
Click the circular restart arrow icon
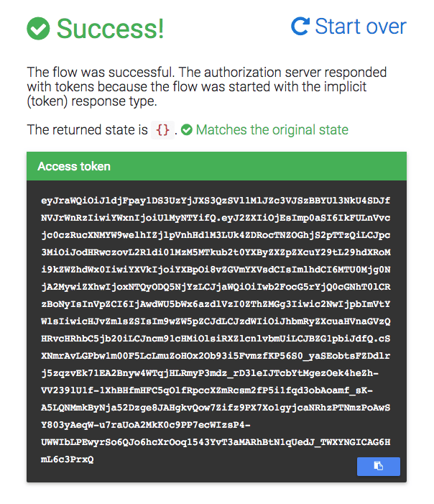300,26
